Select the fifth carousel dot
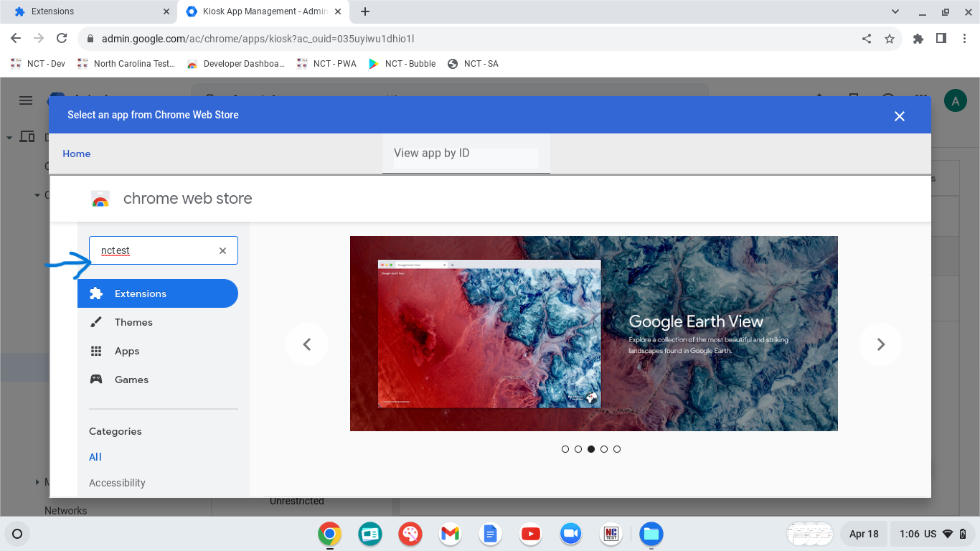This screenshot has height=551, width=980. (x=617, y=449)
